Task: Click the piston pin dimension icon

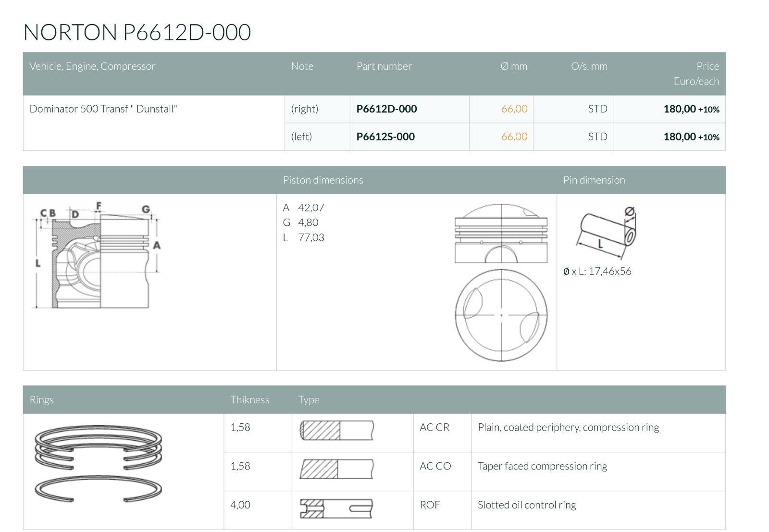Action: coord(608,230)
